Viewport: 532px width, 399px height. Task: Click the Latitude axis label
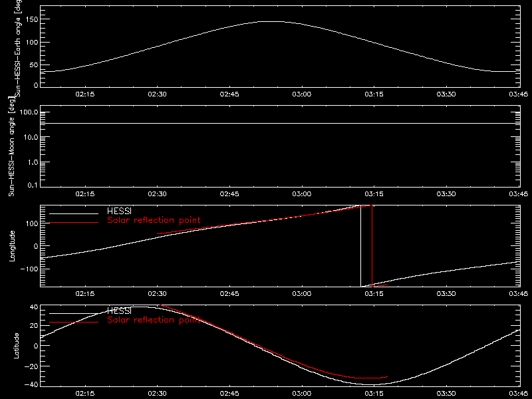(16, 346)
